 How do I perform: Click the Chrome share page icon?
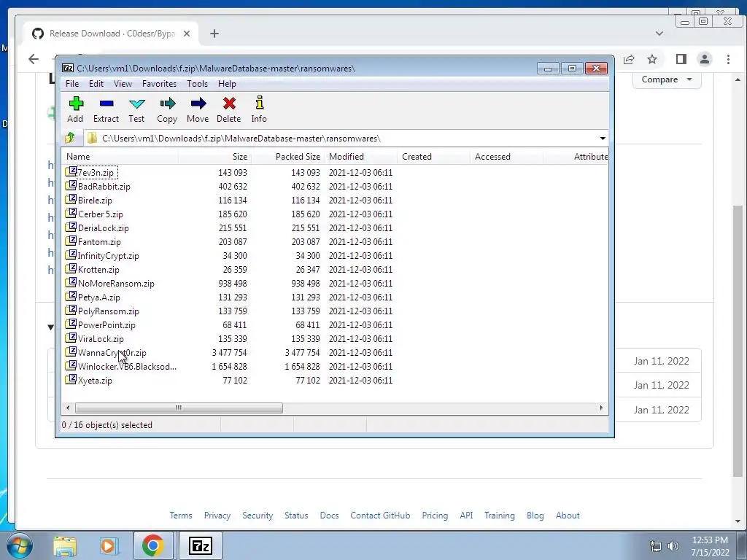tap(629, 59)
